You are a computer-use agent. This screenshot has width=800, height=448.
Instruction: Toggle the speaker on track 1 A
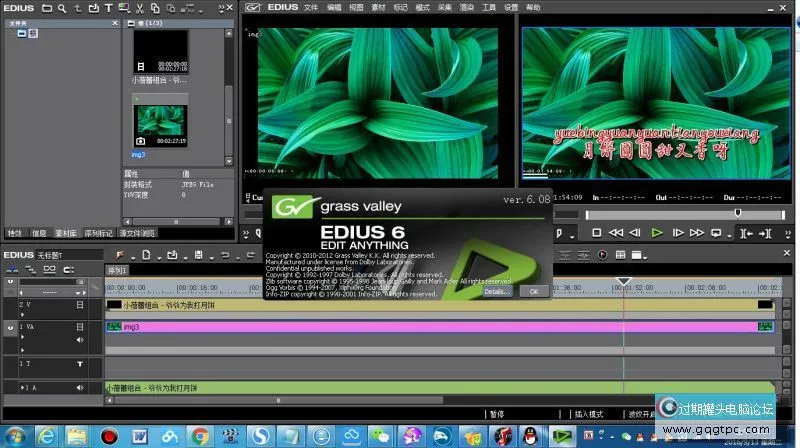click(79, 387)
